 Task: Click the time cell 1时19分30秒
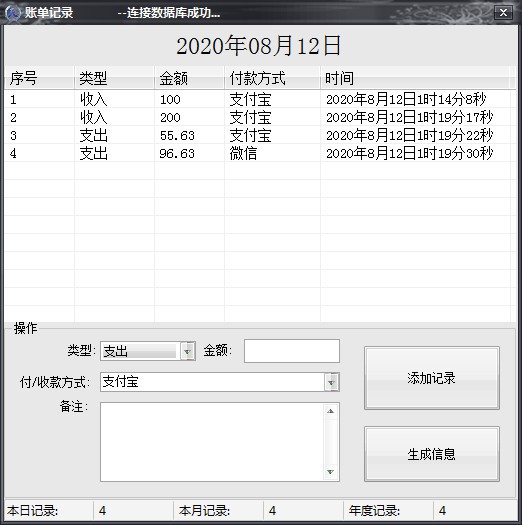pos(415,154)
